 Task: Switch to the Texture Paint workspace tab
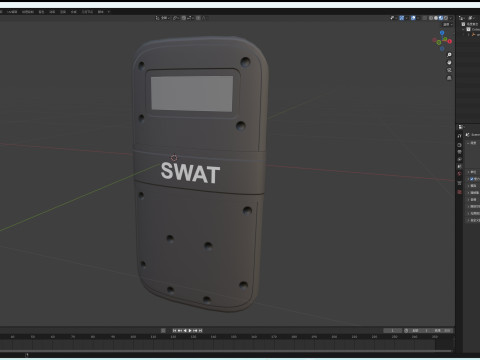[28, 12]
